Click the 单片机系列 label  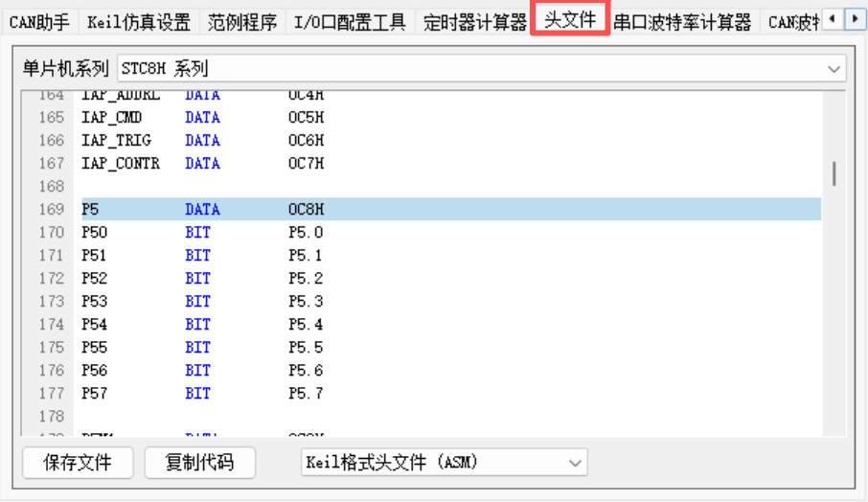point(65,69)
